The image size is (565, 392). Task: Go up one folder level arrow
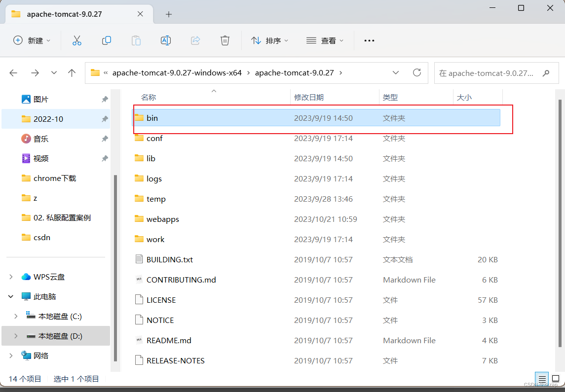pyautogui.click(x=72, y=73)
